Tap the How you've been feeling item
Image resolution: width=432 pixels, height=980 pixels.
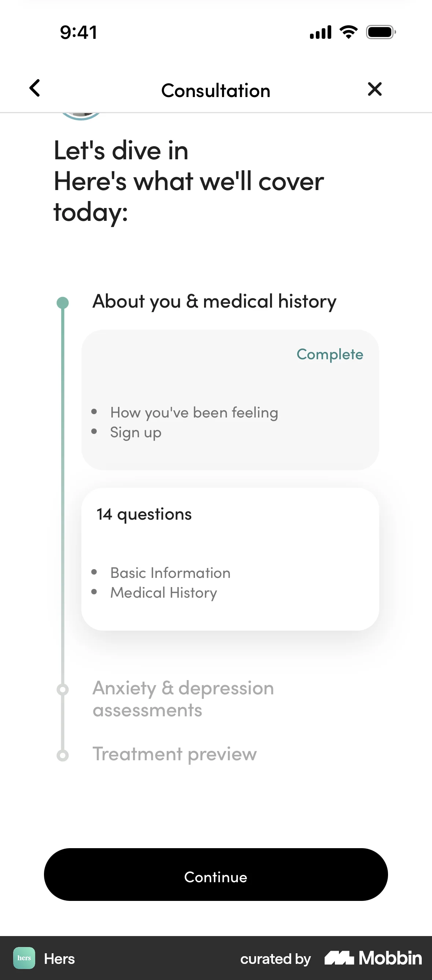(194, 413)
